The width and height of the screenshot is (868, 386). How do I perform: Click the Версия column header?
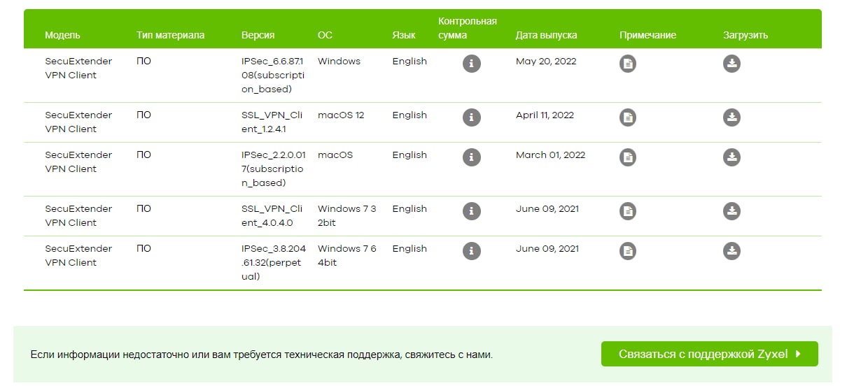click(x=258, y=35)
